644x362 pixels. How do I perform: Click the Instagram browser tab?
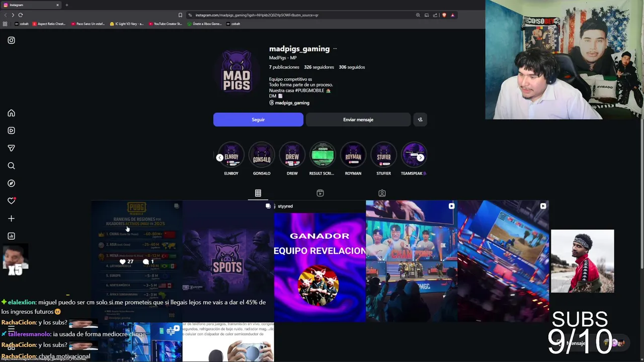click(x=30, y=5)
